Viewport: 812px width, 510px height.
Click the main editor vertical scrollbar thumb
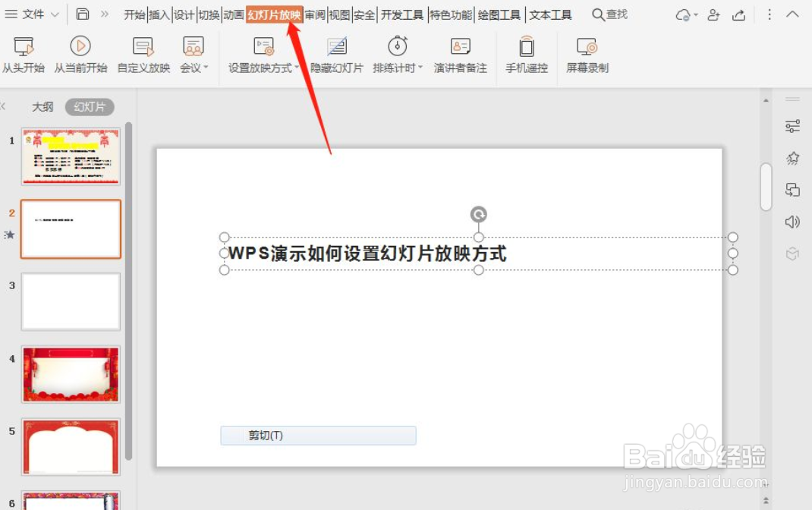pos(766,187)
